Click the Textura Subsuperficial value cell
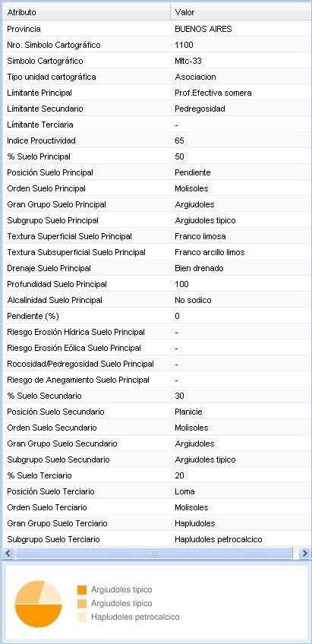The image size is (312, 644). pos(241,252)
